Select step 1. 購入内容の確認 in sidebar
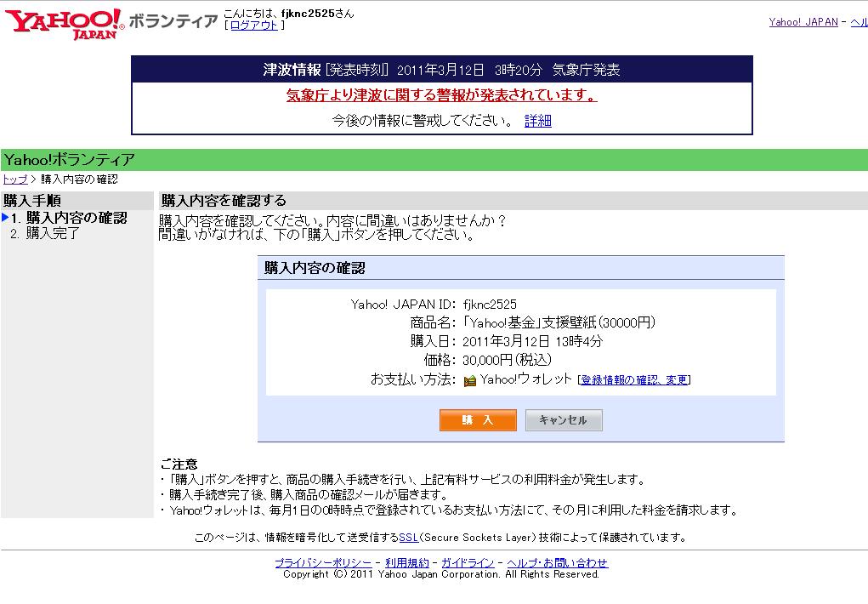 click(69, 218)
